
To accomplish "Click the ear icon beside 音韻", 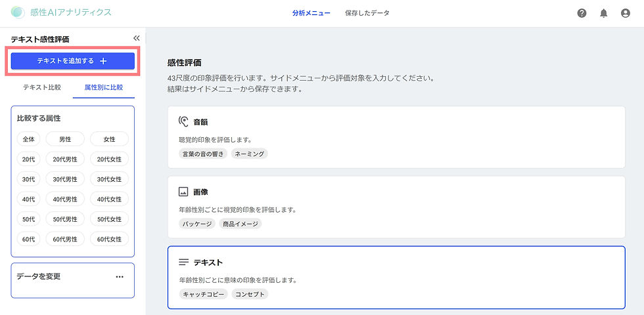I will click(183, 121).
